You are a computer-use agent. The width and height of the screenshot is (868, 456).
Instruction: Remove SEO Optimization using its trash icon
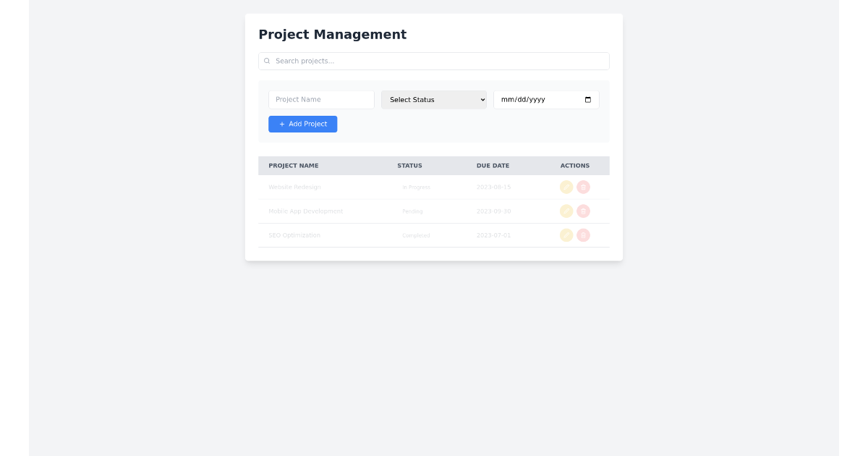click(x=584, y=235)
